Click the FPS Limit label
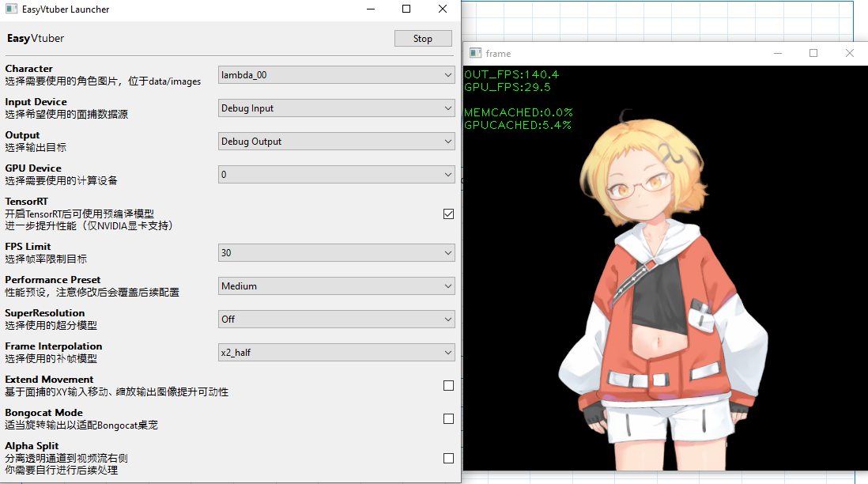Screen dimensions: 868x484 pyautogui.click(x=28, y=247)
